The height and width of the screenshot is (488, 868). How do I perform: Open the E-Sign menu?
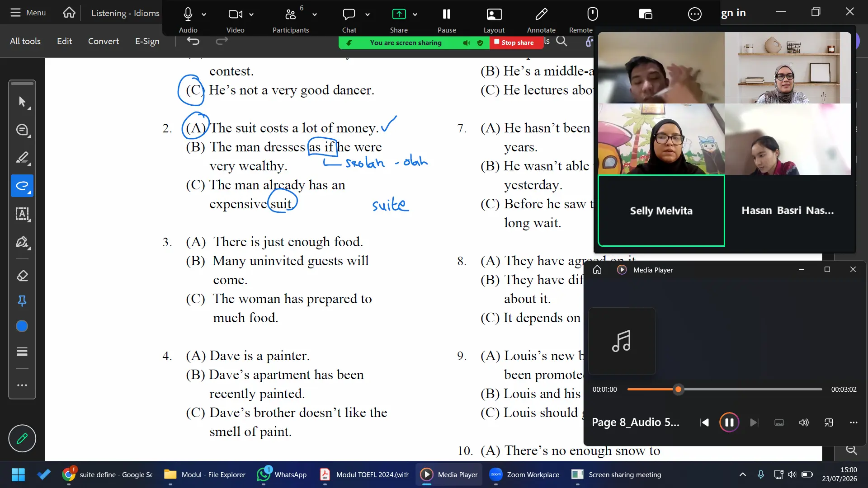tap(147, 41)
